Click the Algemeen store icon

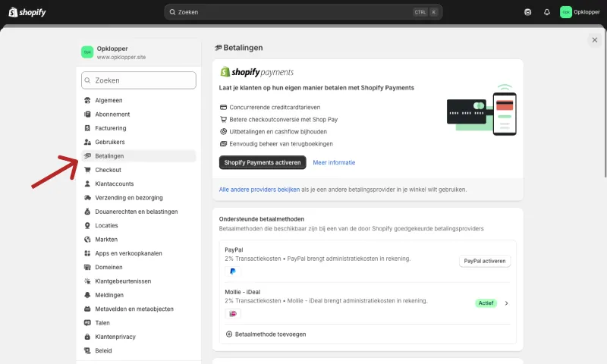[x=87, y=100]
